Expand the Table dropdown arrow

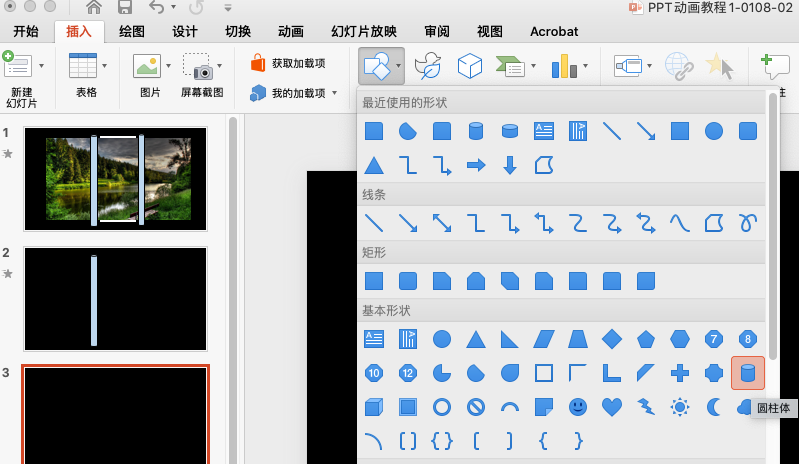pyautogui.click(x=104, y=66)
